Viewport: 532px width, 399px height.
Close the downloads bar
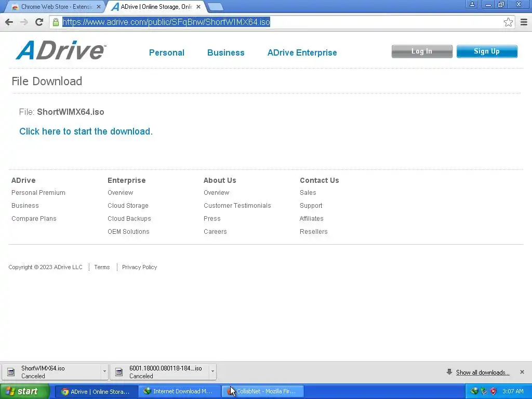tap(522, 372)
